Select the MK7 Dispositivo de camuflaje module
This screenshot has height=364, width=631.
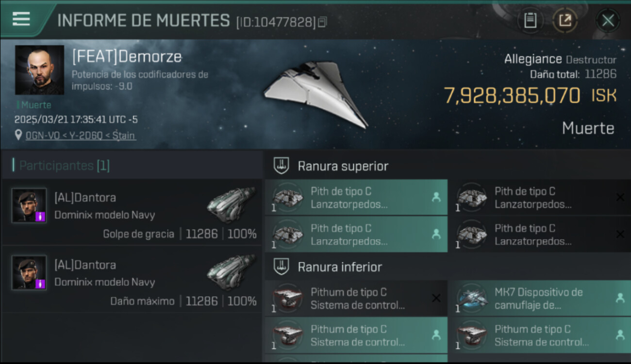(540, 298)
